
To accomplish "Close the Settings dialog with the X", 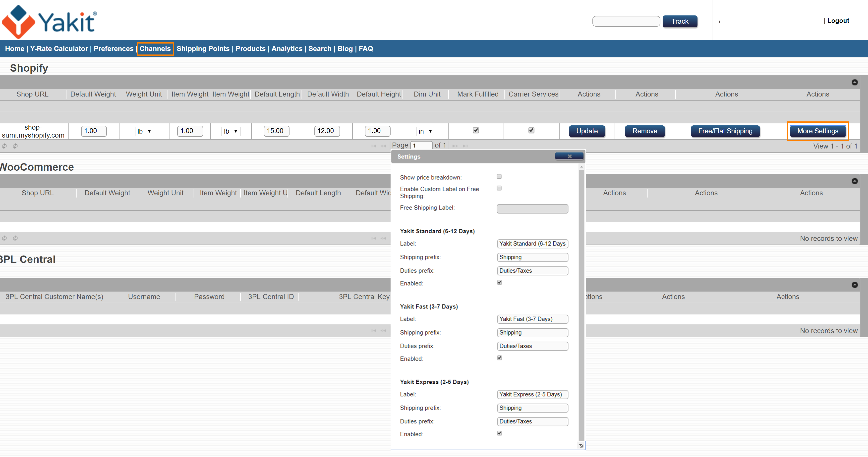I will click(x=570, y=156).
